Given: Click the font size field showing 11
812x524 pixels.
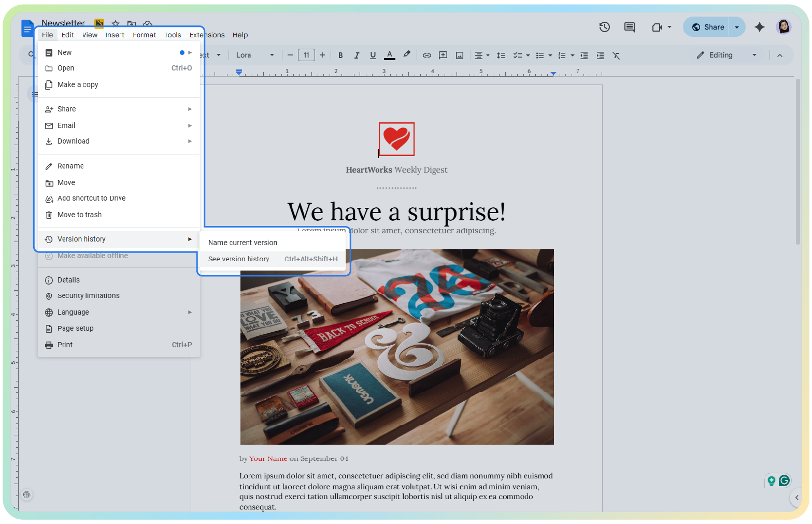Looking at the screenshot, I should [306, 55].
